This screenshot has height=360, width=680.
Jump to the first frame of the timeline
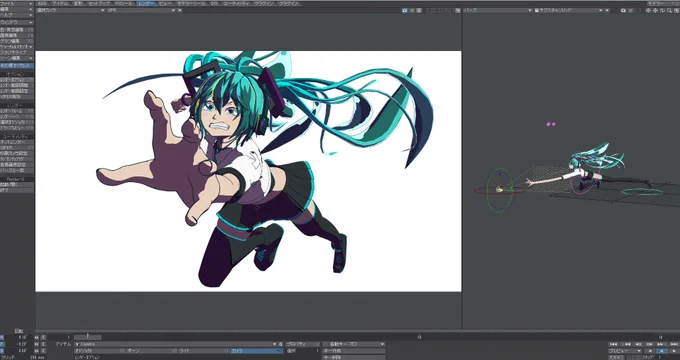tap(614, 344)
